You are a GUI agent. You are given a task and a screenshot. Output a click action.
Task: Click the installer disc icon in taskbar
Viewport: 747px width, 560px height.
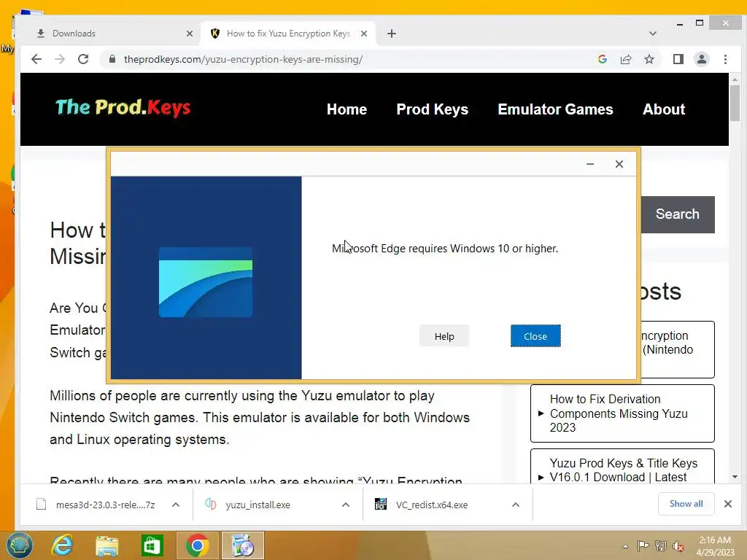point(242,545)
